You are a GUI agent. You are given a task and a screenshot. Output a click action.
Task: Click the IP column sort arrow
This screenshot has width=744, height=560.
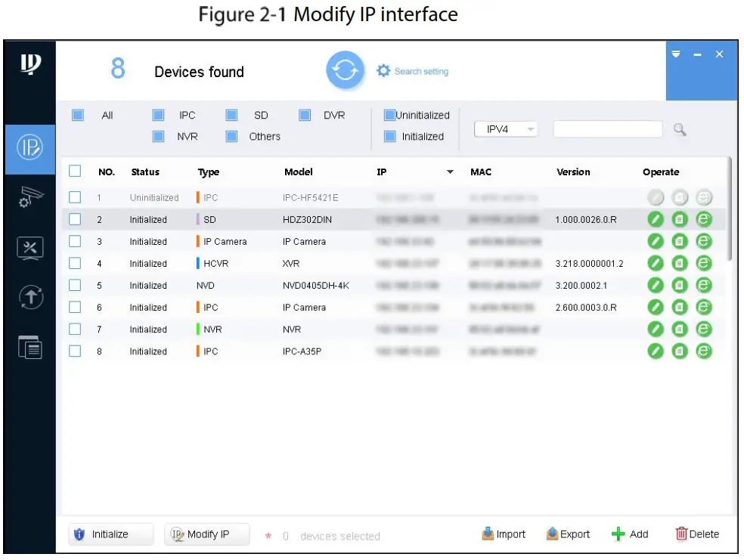[x=450, y=172]
